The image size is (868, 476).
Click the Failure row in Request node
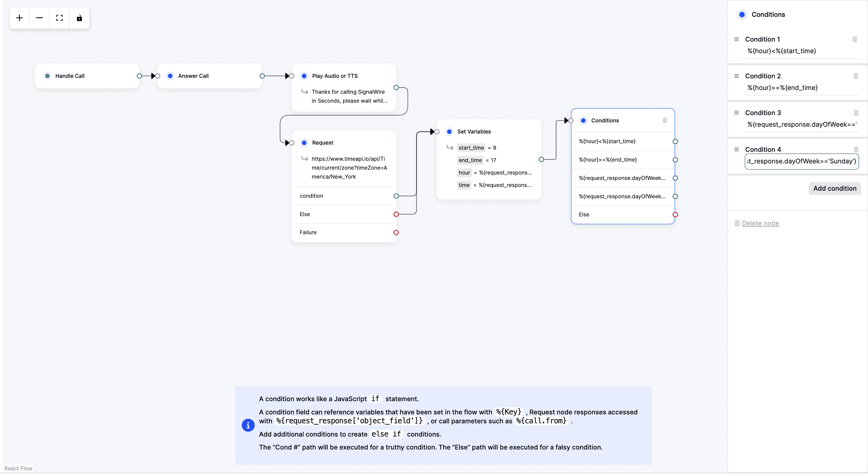(x=344, y=233)
